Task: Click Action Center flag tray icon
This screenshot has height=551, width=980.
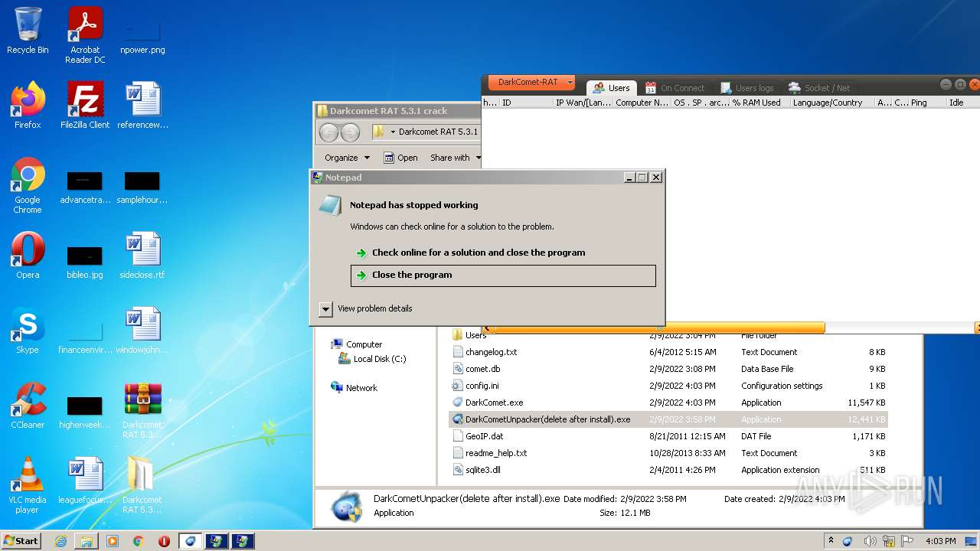Action: click(907, 541)
